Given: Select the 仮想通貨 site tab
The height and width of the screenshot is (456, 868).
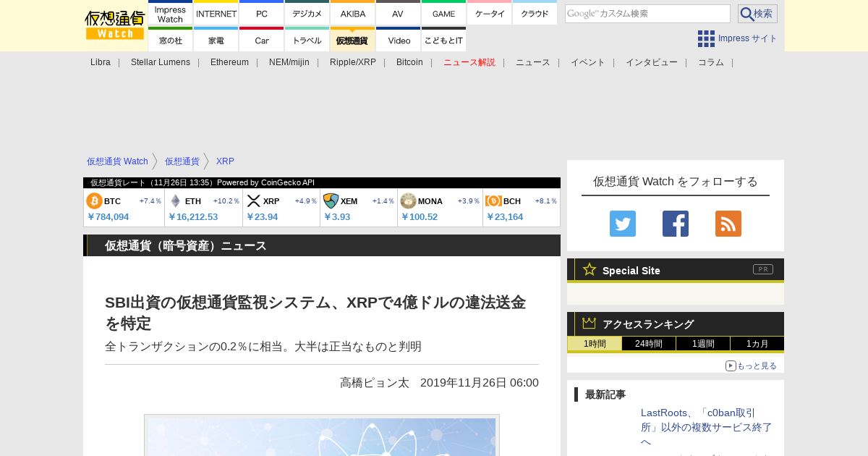Looking at the screenshot, I should coord(353,40).
